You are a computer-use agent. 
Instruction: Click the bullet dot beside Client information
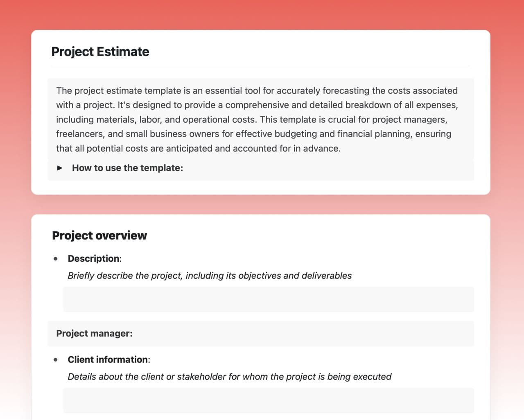56,360
